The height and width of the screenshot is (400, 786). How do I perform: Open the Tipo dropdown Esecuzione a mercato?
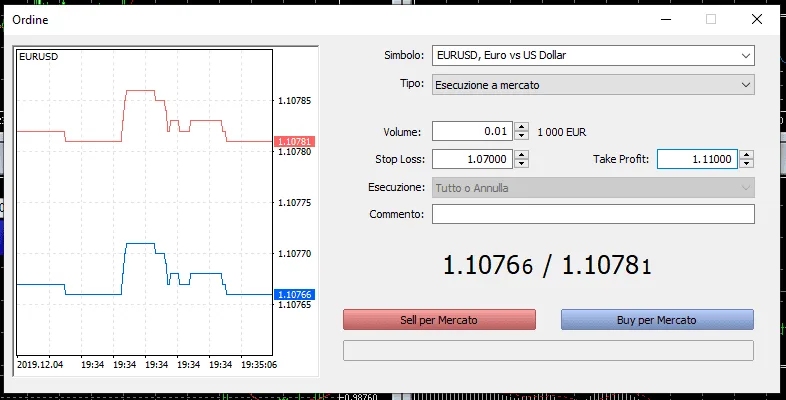(x=593, y=85)
